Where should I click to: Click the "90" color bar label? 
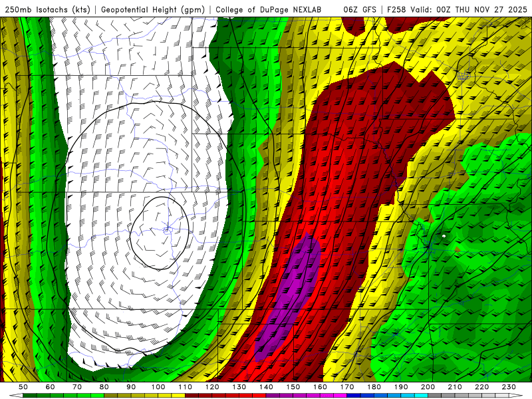click(x=131, y=387)
